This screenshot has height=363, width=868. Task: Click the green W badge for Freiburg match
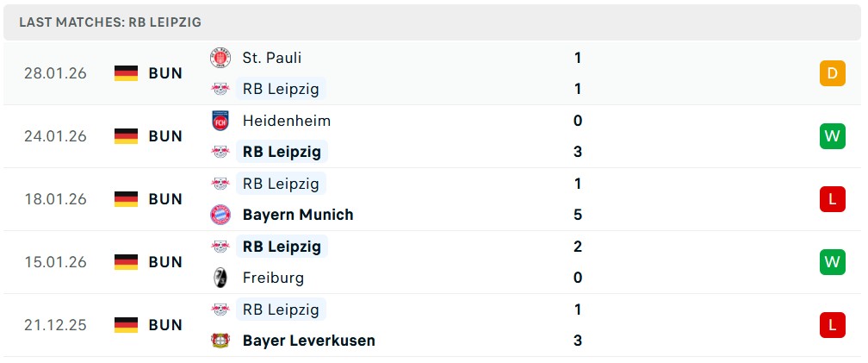(832, 262)
